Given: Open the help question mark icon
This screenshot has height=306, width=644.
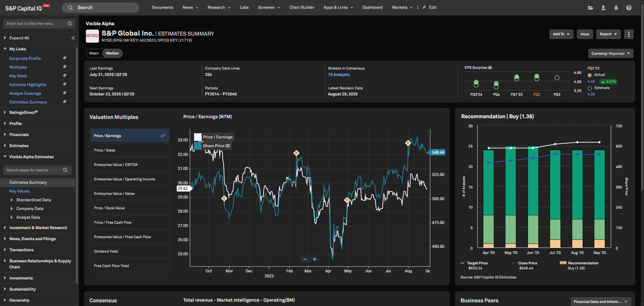Looking at the screenshot, I should tap(629, 8).
